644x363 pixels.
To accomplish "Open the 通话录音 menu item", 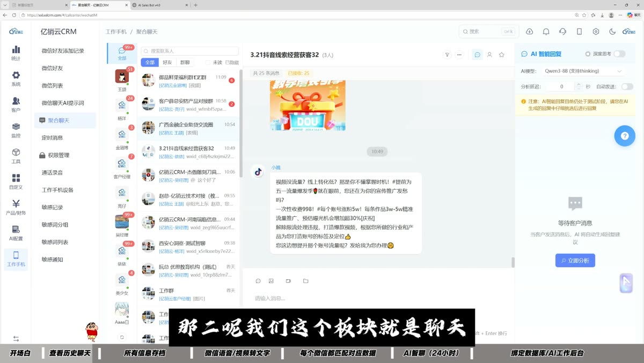I will coord(53,172).
